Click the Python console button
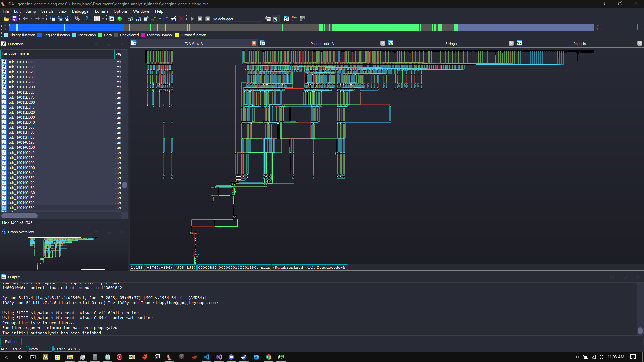The image size is (644, 362). [x=11, y=341]
